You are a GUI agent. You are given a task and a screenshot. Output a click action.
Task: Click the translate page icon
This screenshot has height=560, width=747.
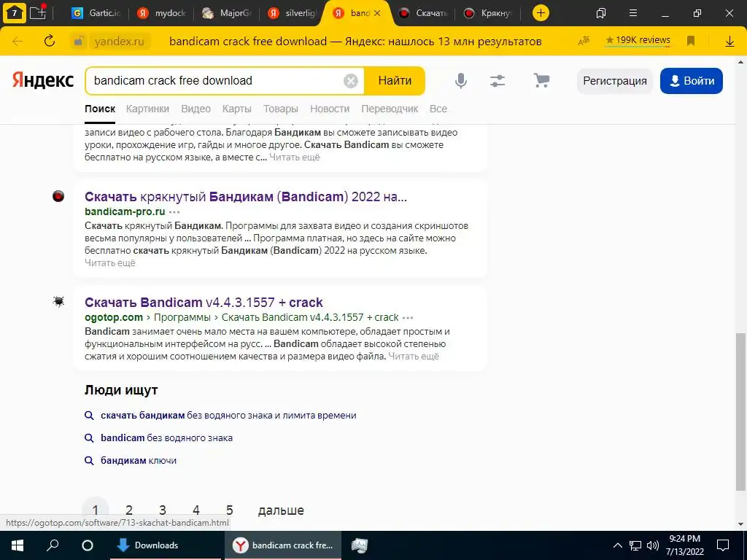pyautogui.click(x=584, y=41)
